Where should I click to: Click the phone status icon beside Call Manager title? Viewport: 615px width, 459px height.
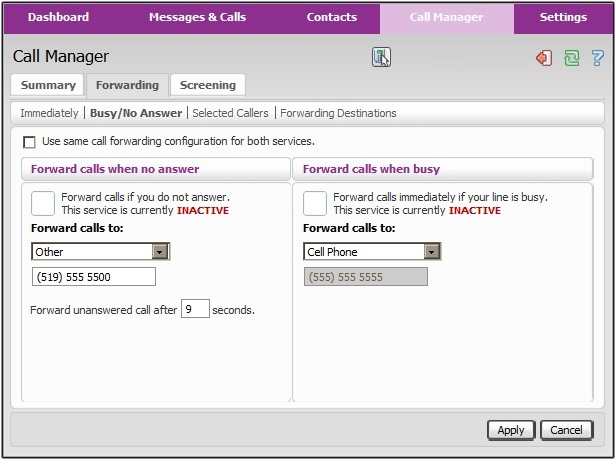click(x=381, y=57)
